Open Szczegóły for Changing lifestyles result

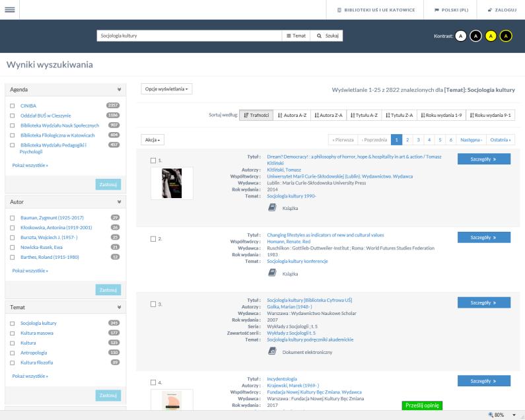click(x=484, y=238)
